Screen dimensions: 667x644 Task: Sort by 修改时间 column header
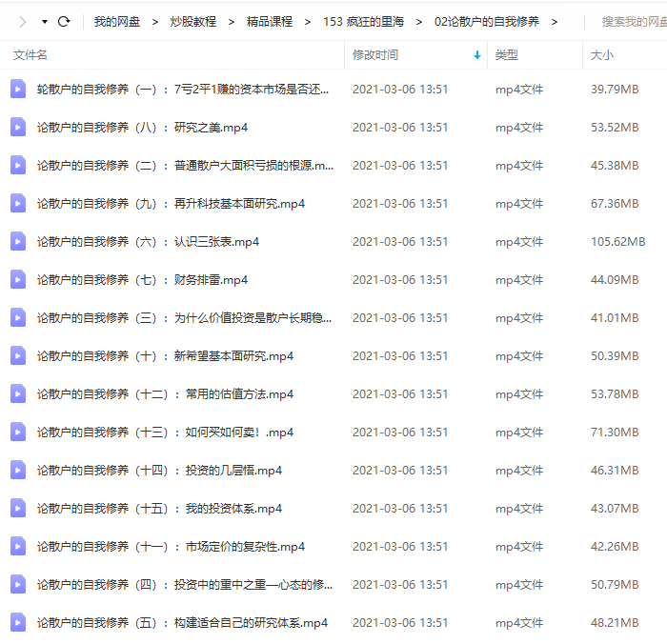(x=375, y=55)
